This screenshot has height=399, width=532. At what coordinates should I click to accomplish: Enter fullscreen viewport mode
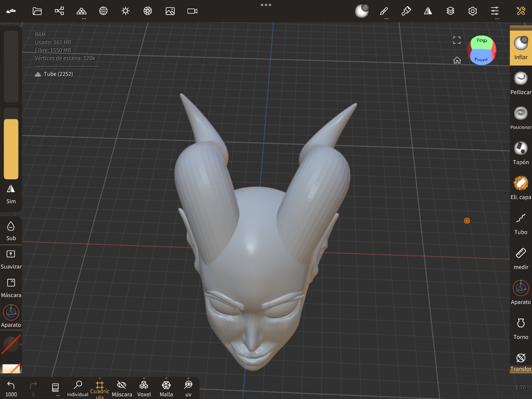(x=457, y=40)
